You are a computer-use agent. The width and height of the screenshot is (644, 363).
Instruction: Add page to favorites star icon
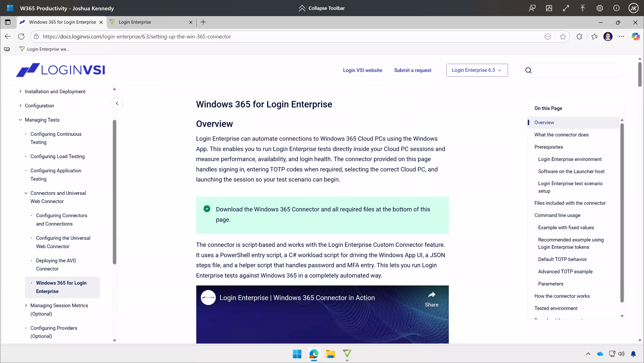(563, 37)
